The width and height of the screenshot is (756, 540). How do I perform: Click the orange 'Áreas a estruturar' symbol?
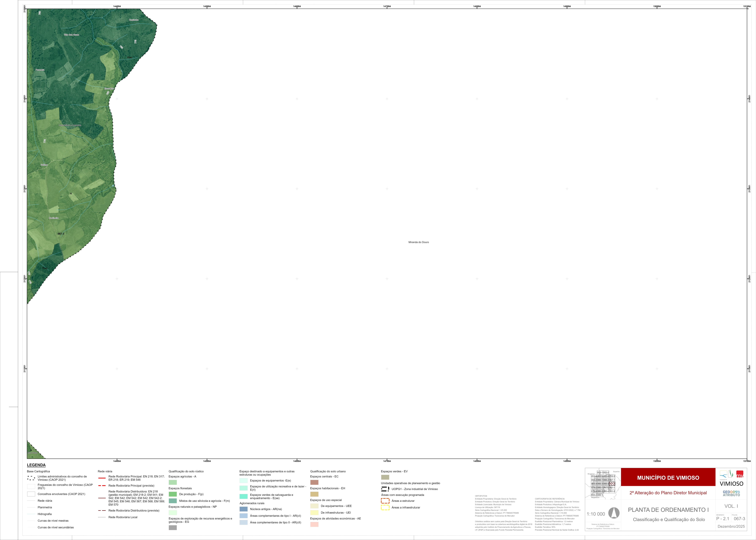click(385, 501)
